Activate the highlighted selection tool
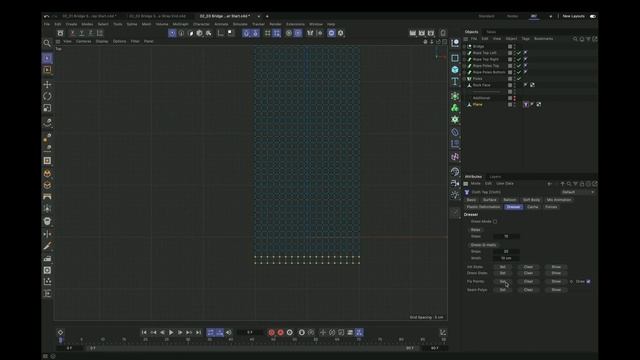Viewport: 640px width, 360px height. pyautogui.click(x=47, y=58)
